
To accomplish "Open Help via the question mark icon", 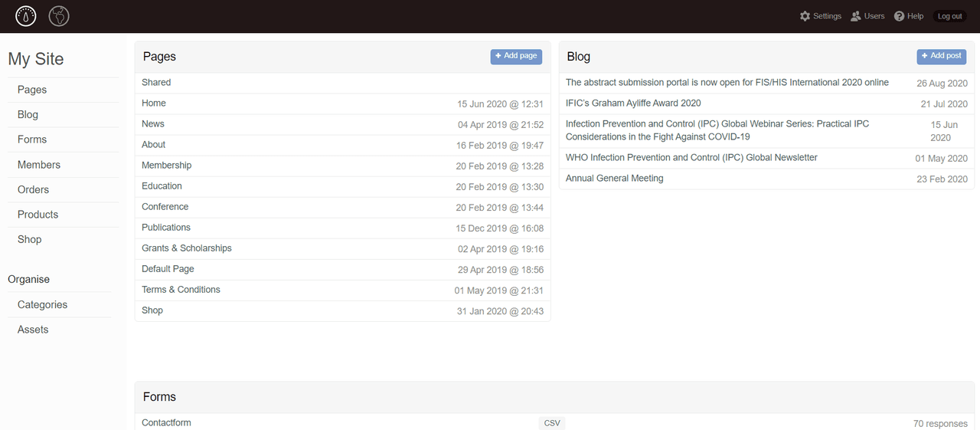I will click(x=900, y=16).
